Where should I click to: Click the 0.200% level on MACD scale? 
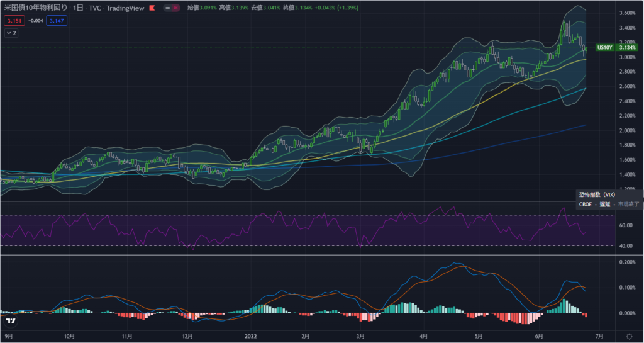pos(627,262)
